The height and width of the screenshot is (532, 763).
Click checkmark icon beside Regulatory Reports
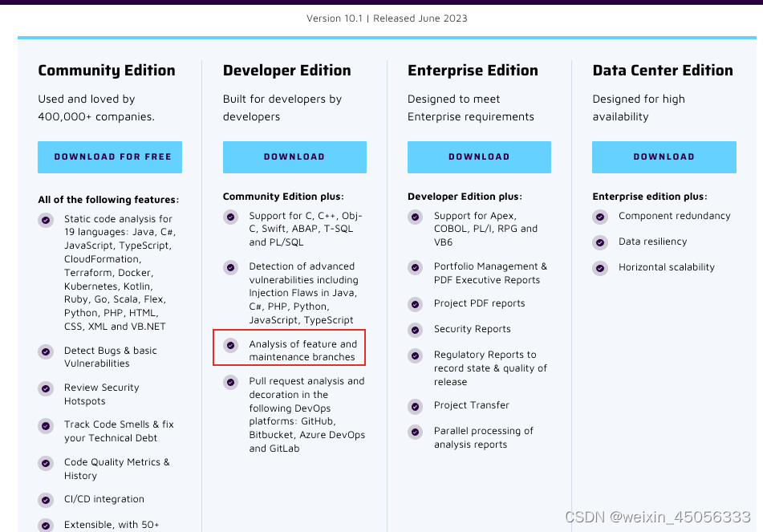415,355
